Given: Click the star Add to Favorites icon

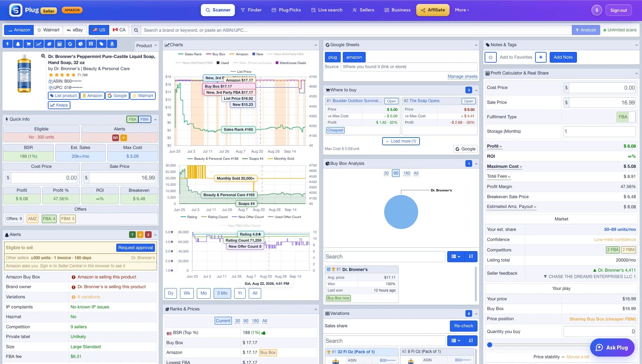Looking at the screenshot, I should [x=491, y=57].
